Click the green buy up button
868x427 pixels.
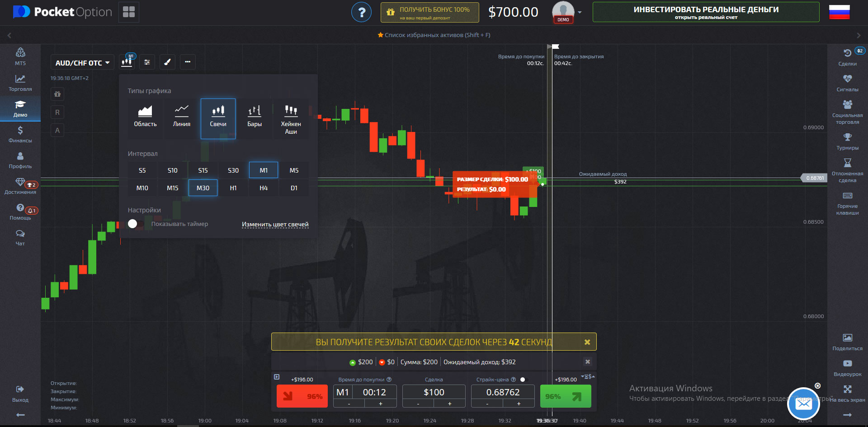[565, 396]
